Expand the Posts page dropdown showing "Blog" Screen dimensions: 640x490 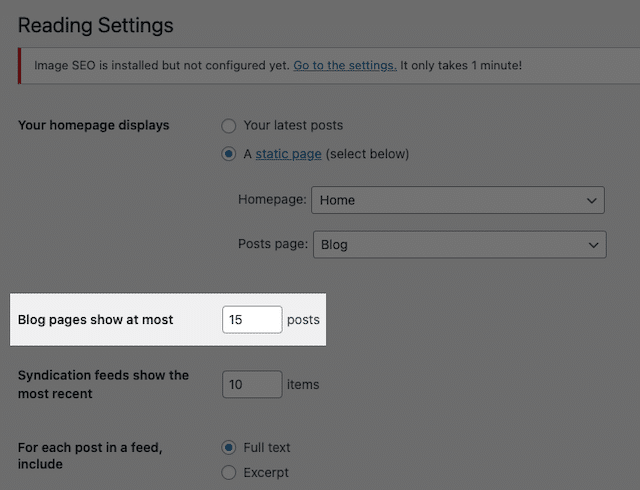pos(459,244)
